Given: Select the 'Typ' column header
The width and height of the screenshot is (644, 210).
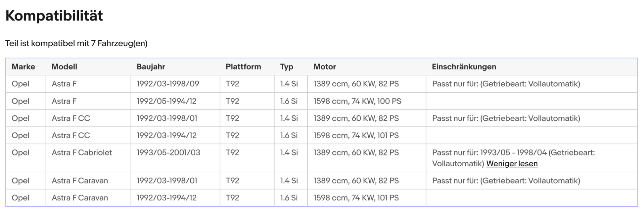Looking at the screenshot, I should (x=287, y=66).
